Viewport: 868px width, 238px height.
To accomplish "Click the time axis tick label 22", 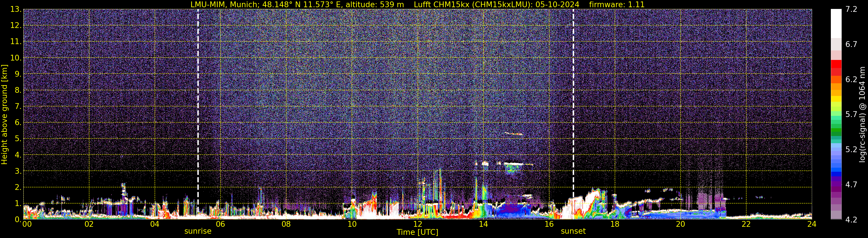I will coord(746,224).
